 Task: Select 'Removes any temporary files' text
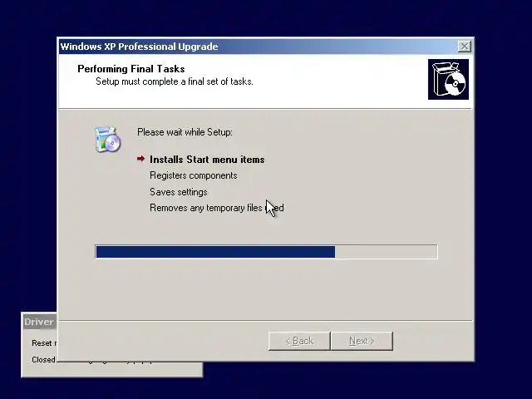[206, 208]
